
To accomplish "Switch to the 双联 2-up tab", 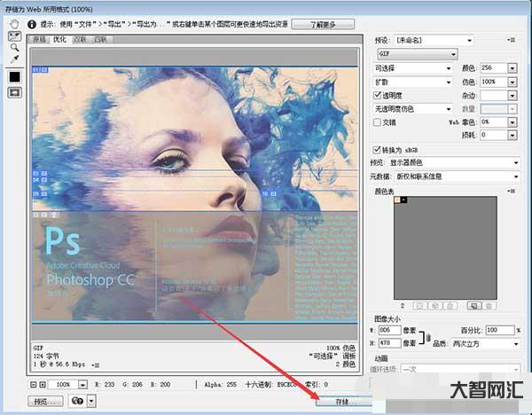I will click(80, 40).
